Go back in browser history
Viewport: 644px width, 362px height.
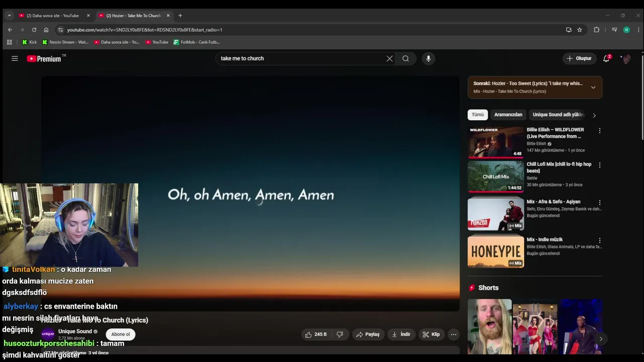click(10, 30)
